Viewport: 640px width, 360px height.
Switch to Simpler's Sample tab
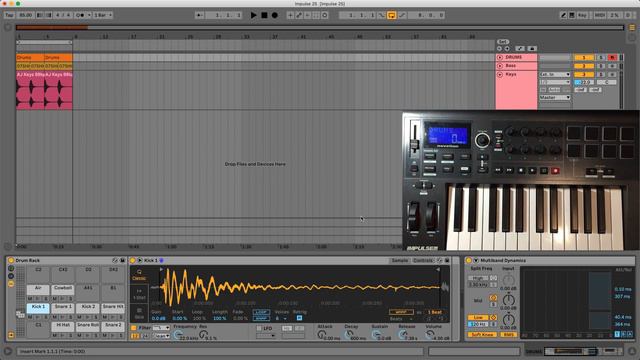400,260
